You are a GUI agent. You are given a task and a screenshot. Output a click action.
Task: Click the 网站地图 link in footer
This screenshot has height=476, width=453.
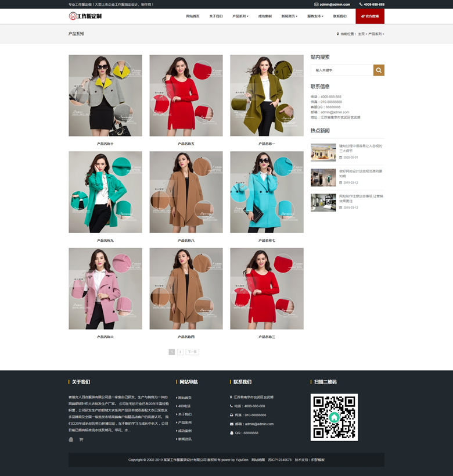258,460
